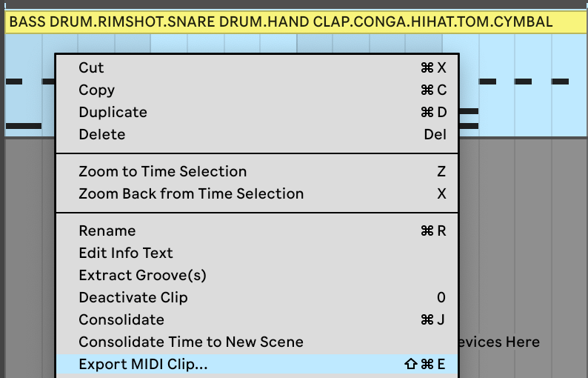Image resolution: width=588 pixels, height=378 pixels.
Task: Zoom to Time Selection
Action: 162,171
